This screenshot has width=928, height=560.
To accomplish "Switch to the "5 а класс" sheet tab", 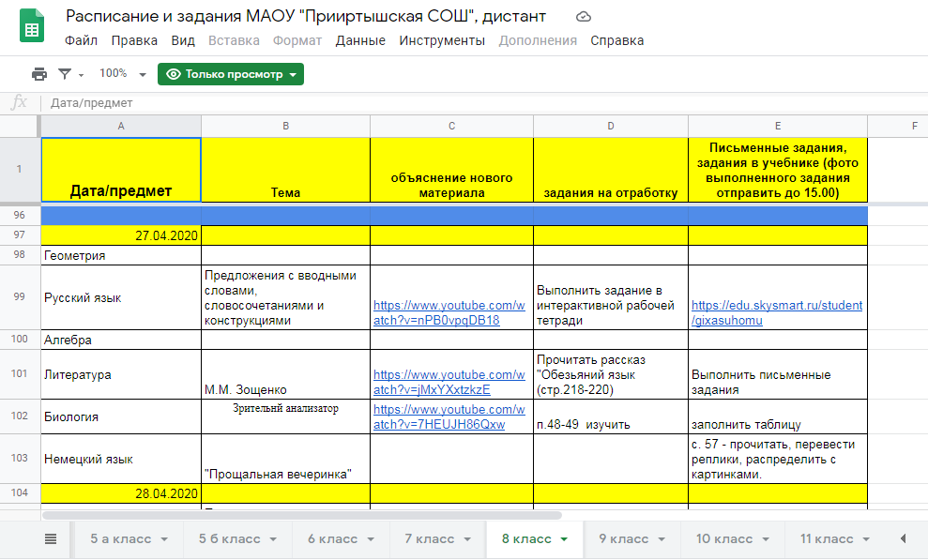I will [121, 539].
